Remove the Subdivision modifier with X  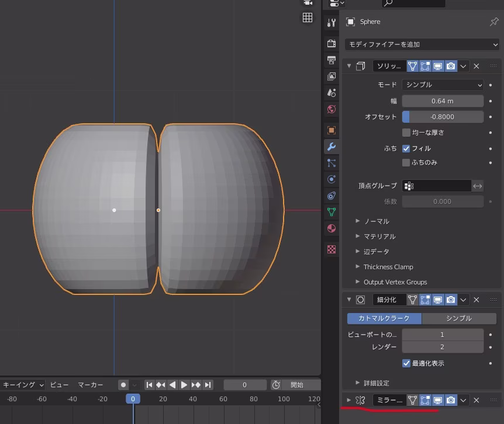[x=477, y=300]
